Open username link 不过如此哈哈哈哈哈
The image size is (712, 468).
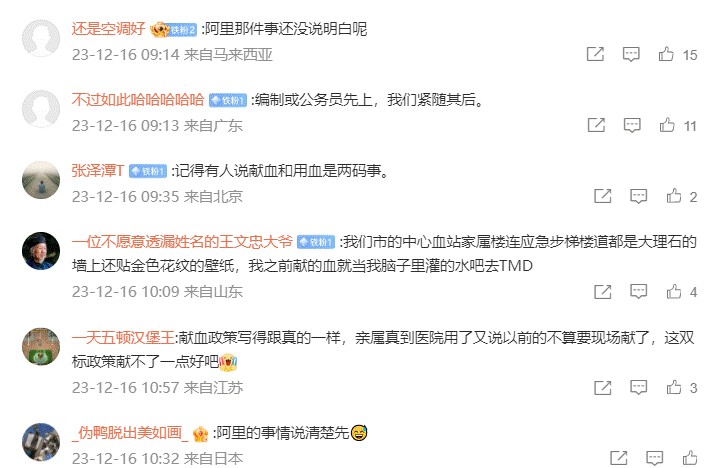pos(138,100)
